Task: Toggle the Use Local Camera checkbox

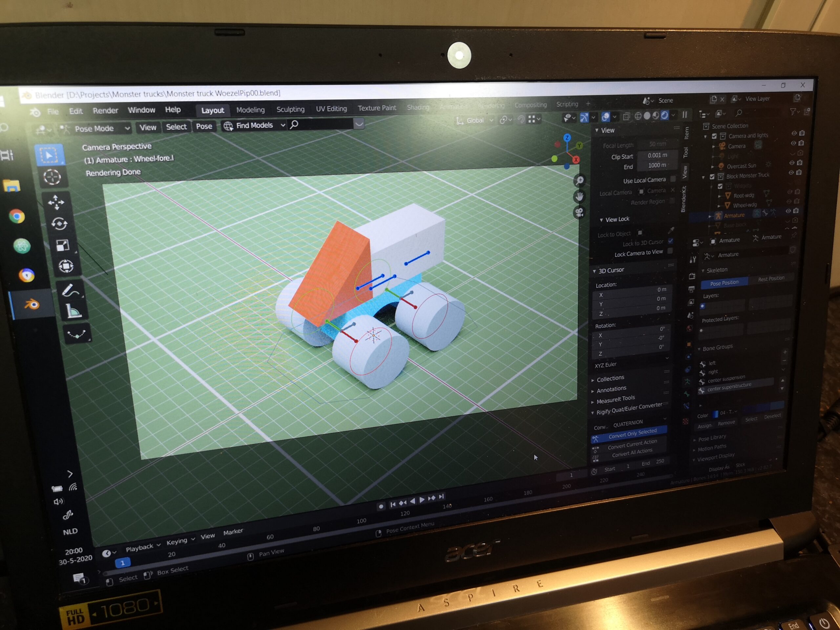Action: 673,178
